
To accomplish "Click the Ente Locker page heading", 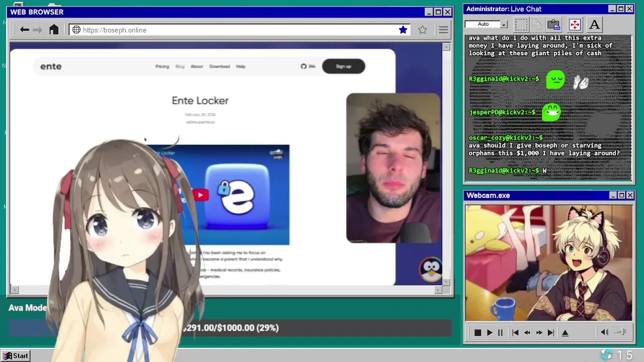I will (200, 101).
